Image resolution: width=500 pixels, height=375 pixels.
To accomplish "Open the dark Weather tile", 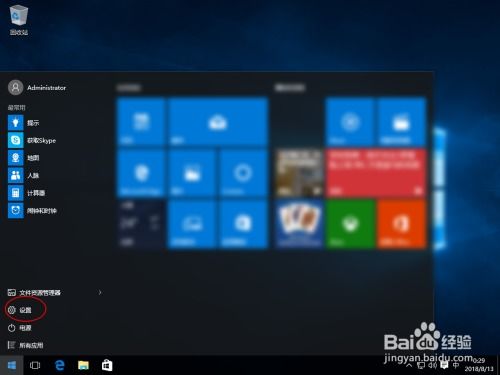I will 141,224.
